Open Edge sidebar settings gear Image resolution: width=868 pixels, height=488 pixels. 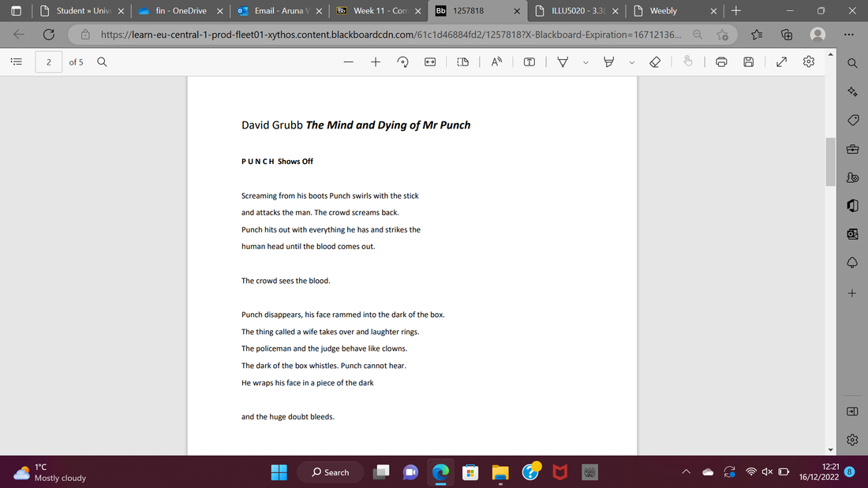852,440
